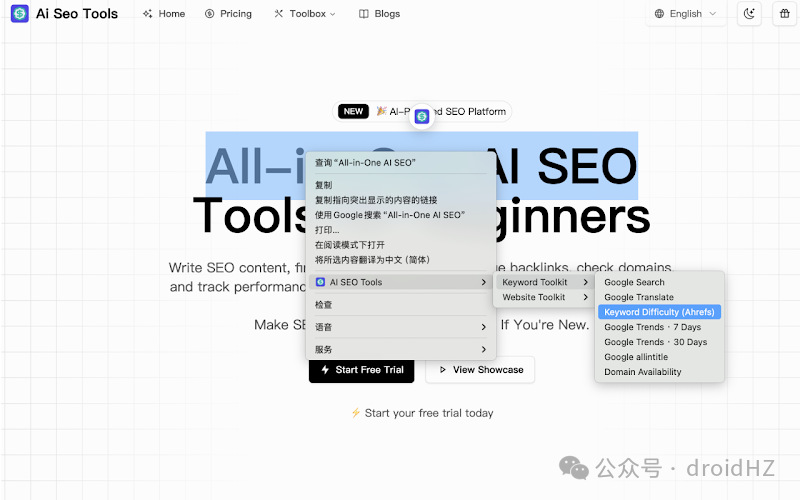Click the Ai Seo Tools logo icon

tap(19, 13)
